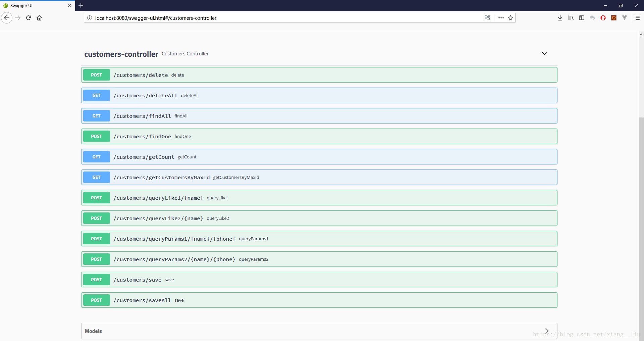Expand GET /customers/findAll operation
The height and width of the screenshot is (341, 644).
click(319, 116)
